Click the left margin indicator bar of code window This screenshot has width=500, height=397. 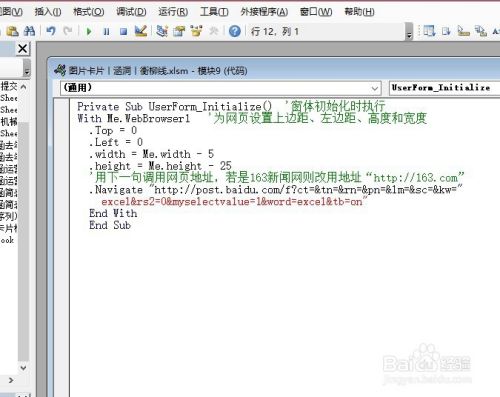point(62,247)
